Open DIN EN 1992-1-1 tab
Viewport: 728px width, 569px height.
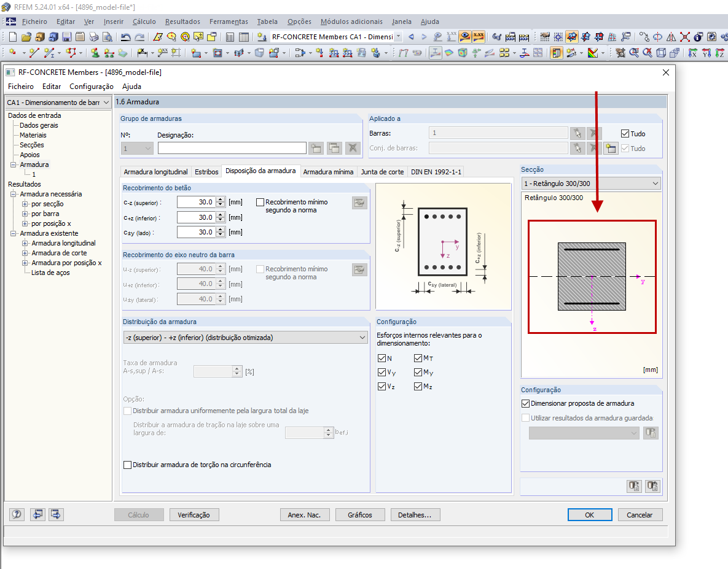[x=436, y=172]
